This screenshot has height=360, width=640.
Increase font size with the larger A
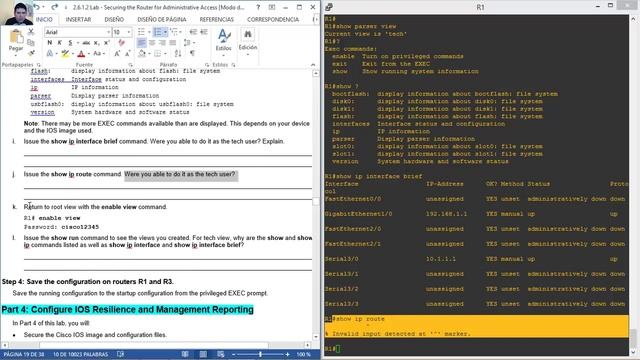click(117, 53)
